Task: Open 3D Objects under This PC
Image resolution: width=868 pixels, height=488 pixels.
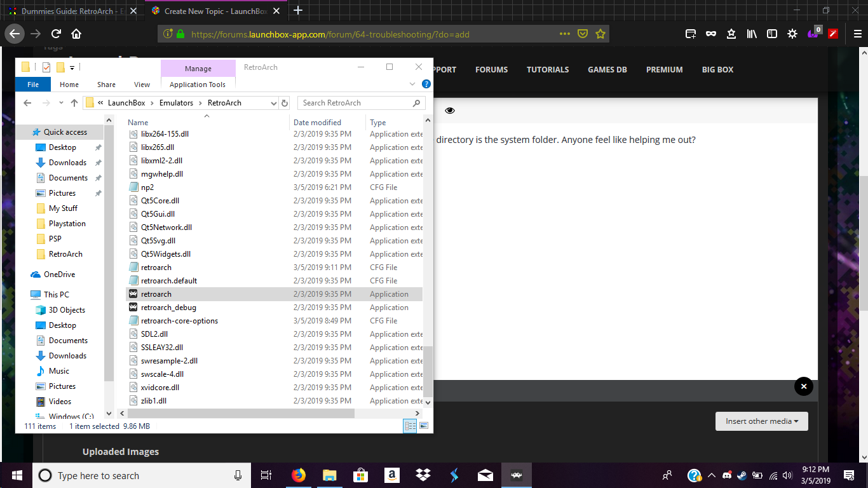Action: 67,310
